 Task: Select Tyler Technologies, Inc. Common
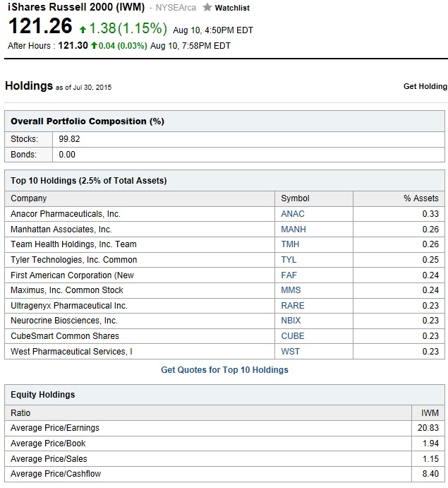coord(73,260)
